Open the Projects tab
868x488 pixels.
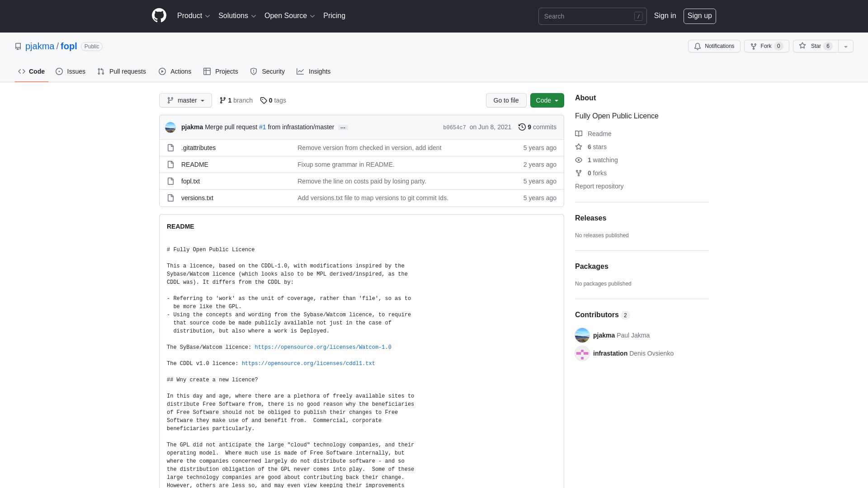(221, 71)
